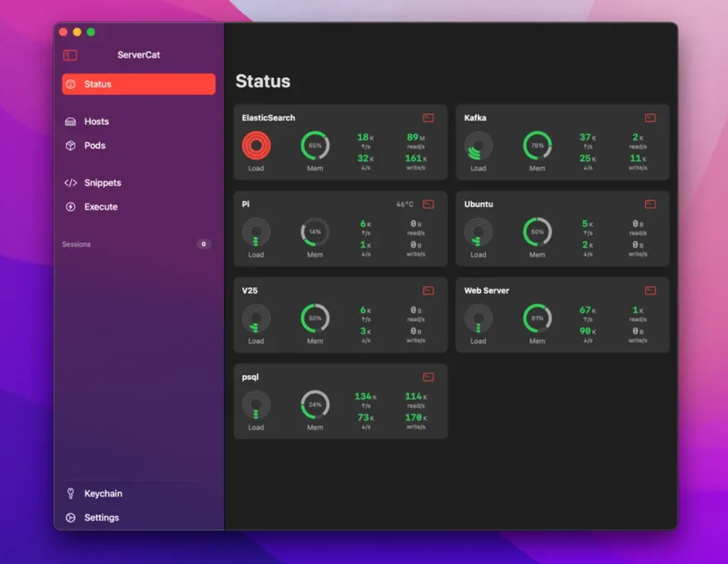Click Kafka 78% memory ring

pos(537,145)
